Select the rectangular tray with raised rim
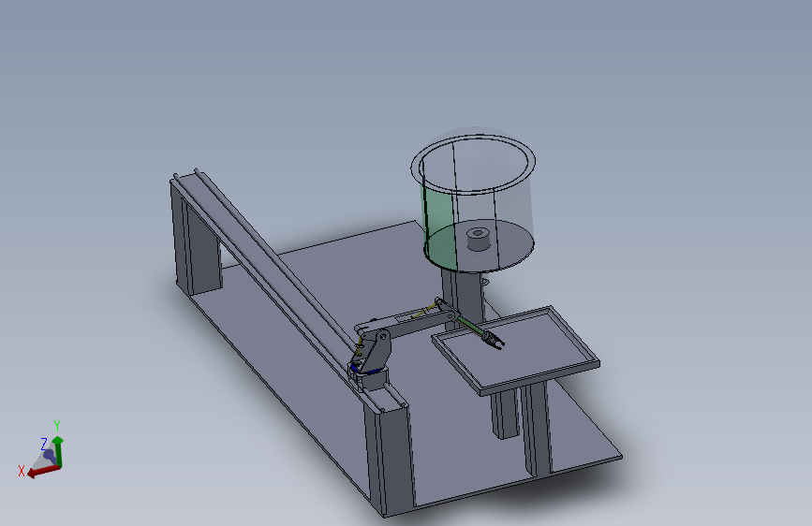The image size is (812, 526). click(515, 350)
